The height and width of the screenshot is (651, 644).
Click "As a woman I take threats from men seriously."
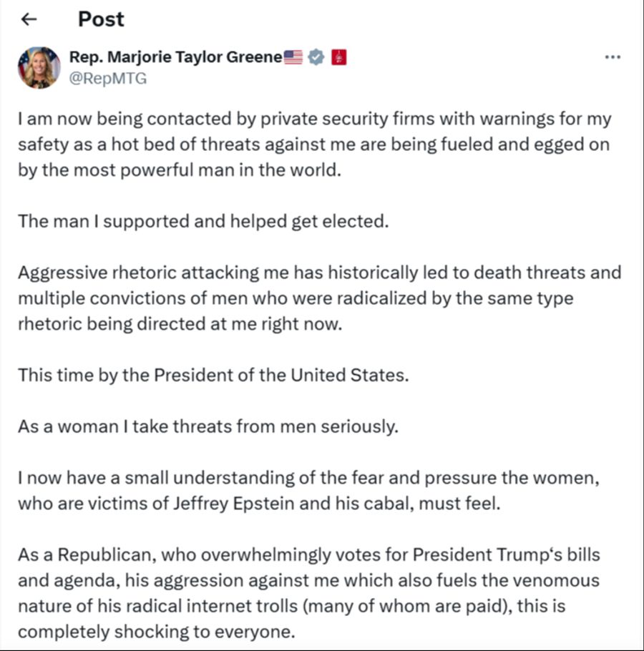click(x=208, y=426)
